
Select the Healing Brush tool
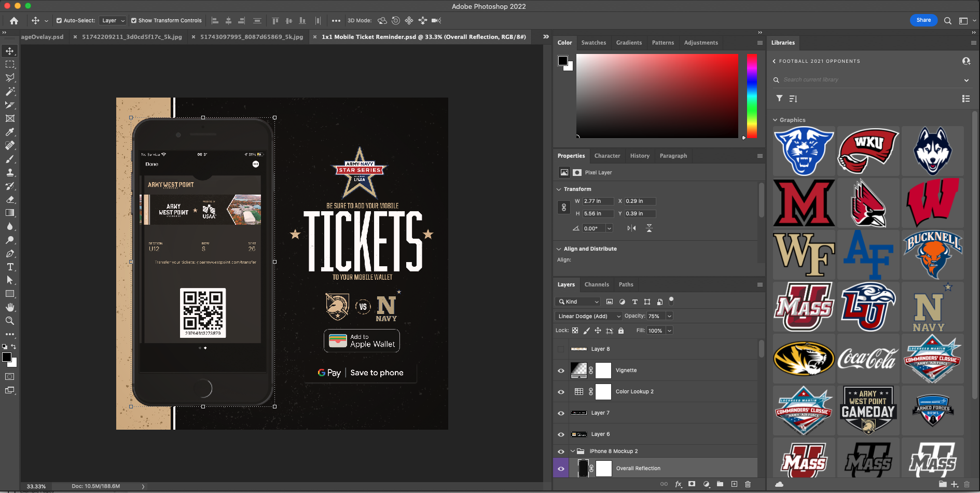click(x=10, y=145)
